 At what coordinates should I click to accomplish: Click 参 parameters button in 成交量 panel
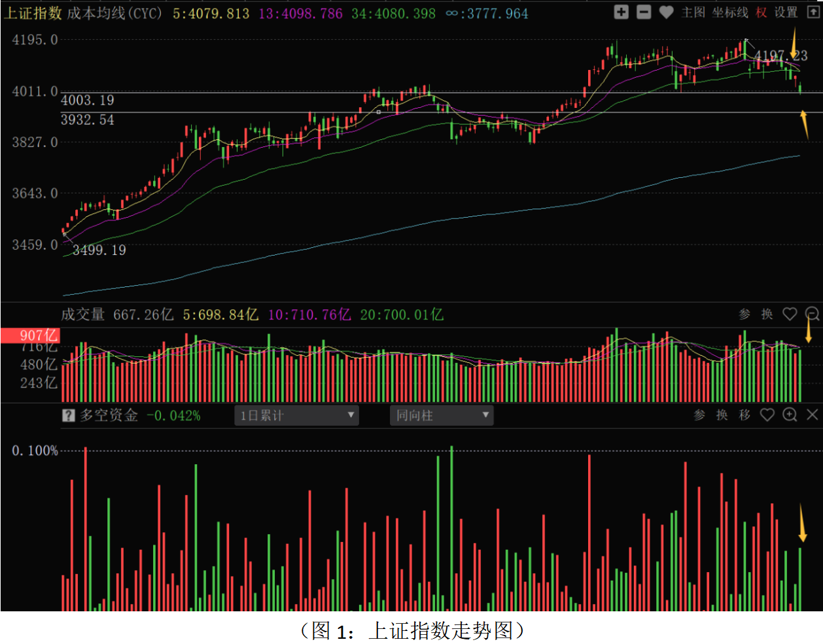744,314
